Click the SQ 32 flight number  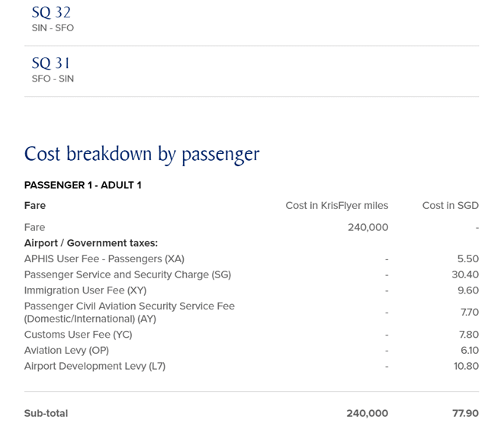point(51,12)
